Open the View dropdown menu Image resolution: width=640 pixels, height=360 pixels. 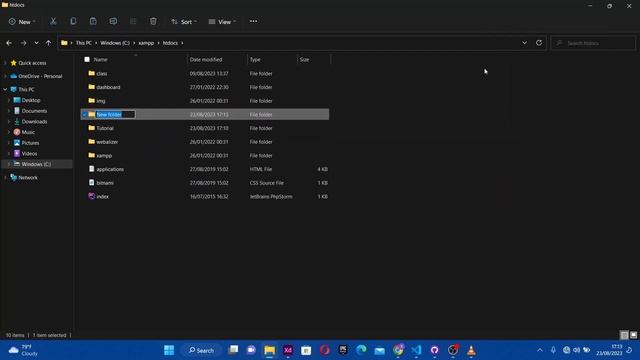pos(222,22)
